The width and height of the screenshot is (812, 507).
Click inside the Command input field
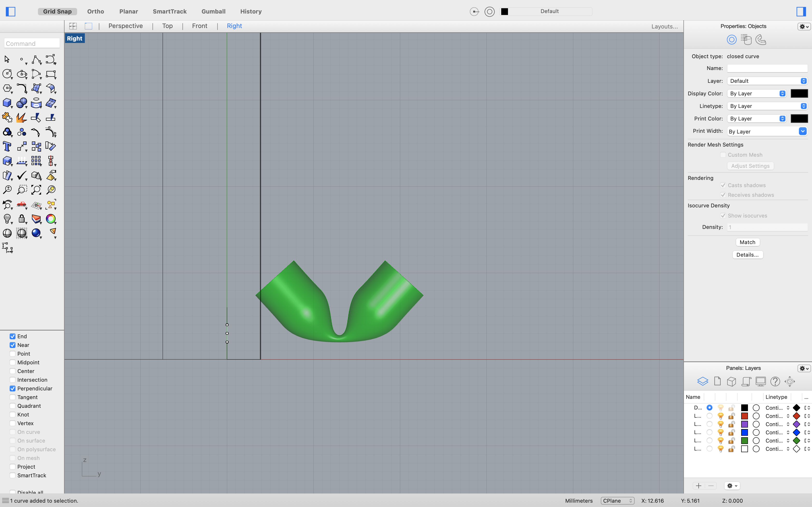click(31, 43)
